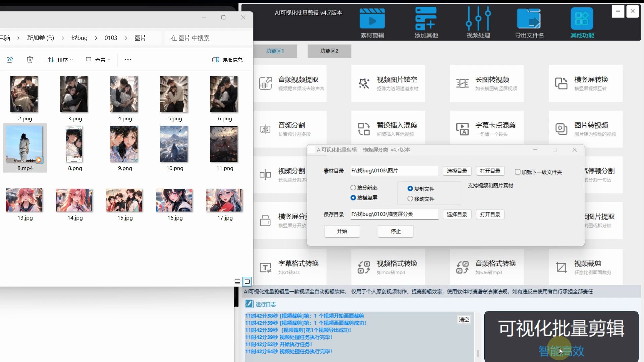Open the 音频视频提取 feature tile
The width and height of the screenshot is (644, 362).
click(x=290, y=83)
